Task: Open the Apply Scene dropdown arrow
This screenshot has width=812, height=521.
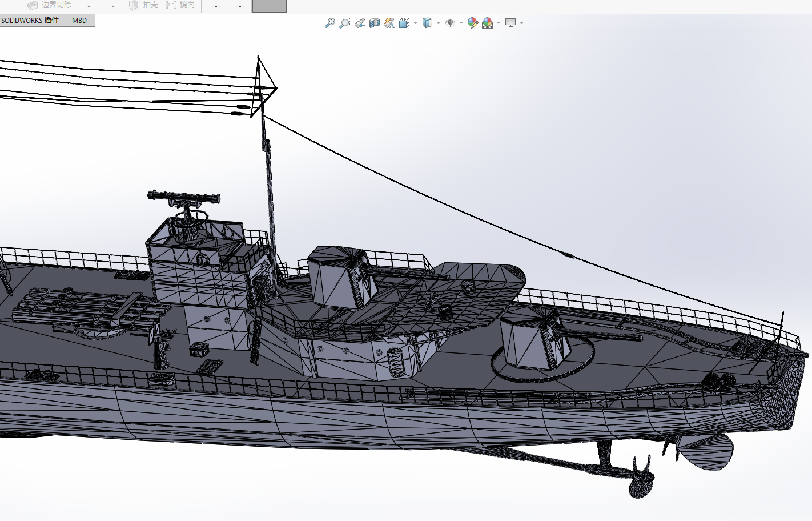Action: pyautogui.click(x=499, y=23)
